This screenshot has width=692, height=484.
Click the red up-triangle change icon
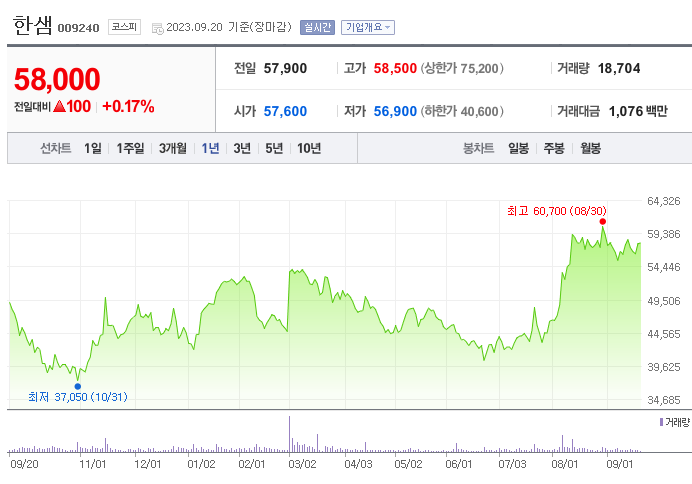coord(59,106)
